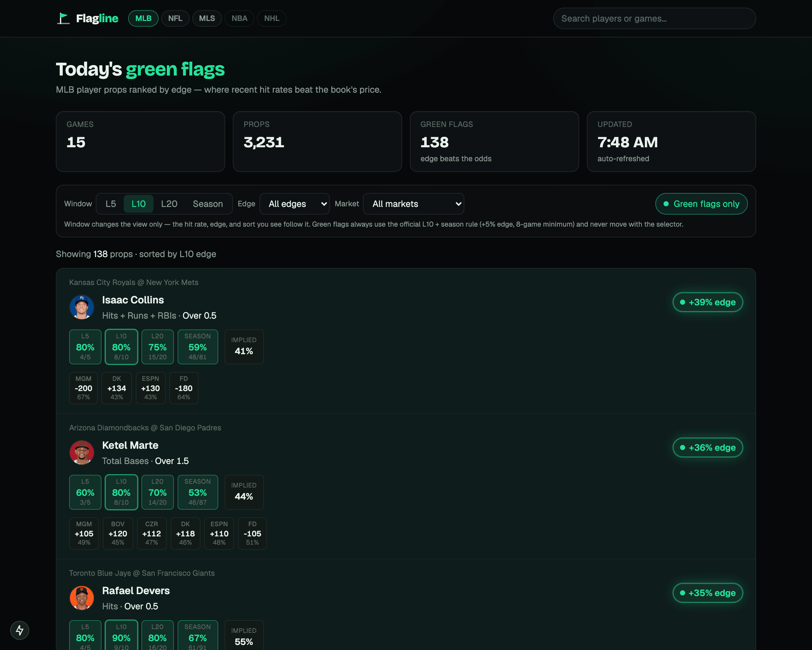
Task: Click FD -180 odds for Isaac Collins
Action: (x=184, y=388)
